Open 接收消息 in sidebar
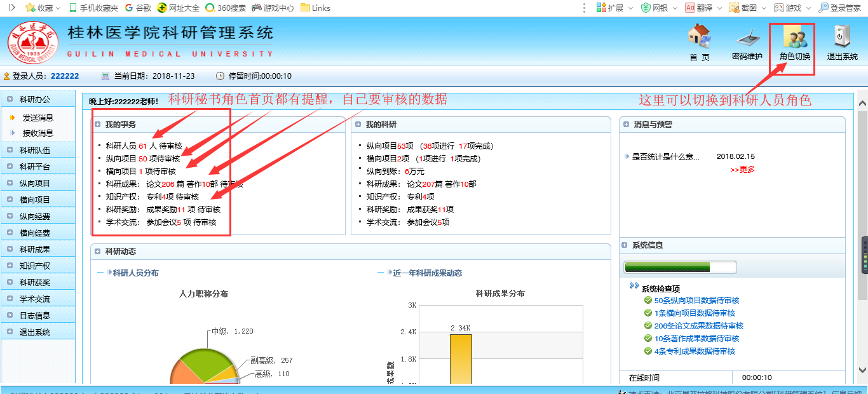This screenshot has height=394, width=868. [38, 133]
